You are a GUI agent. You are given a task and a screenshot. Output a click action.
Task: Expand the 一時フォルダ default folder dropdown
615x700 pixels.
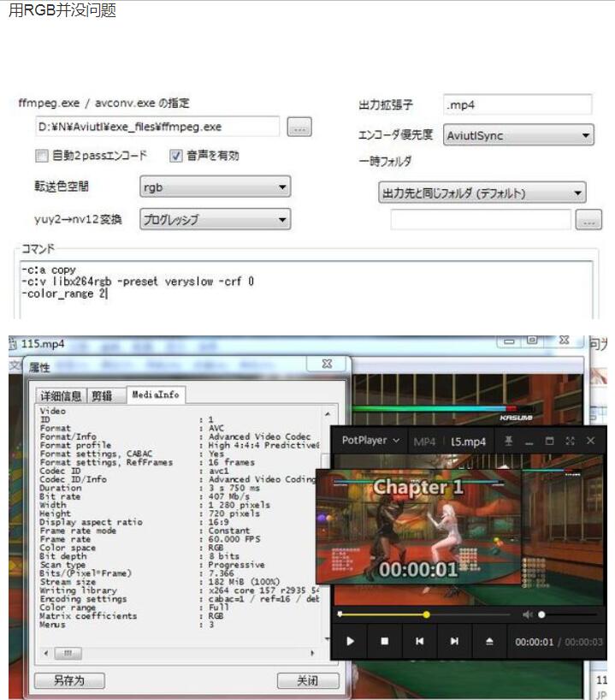point(482,193)
